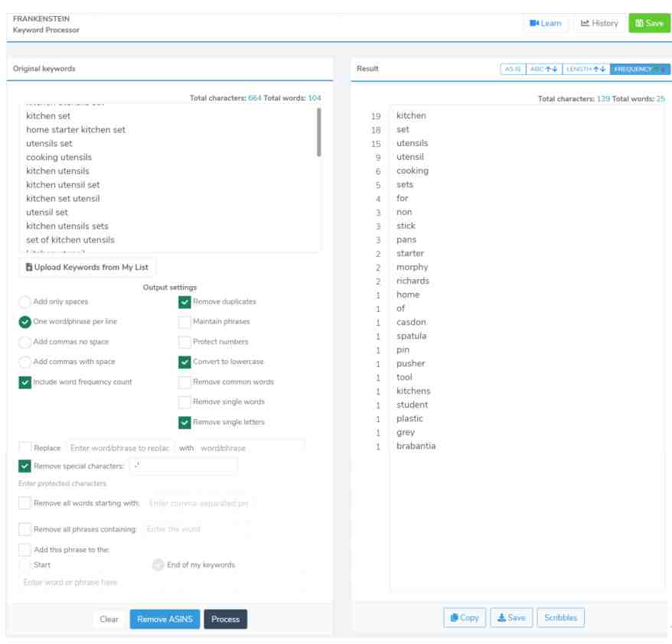Screen dimensions: 672x644
Task: Select End of my keywords option
Action: click(158, 564)
